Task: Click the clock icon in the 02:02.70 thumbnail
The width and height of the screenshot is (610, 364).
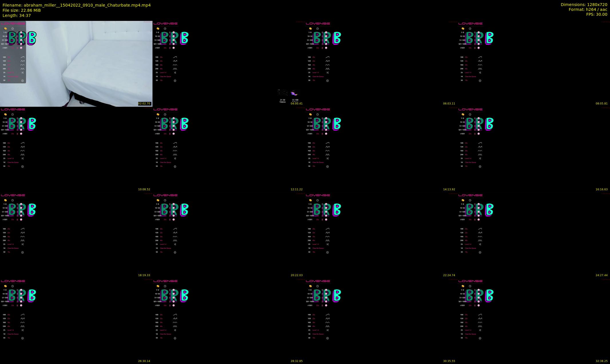Action: point(13,29)
